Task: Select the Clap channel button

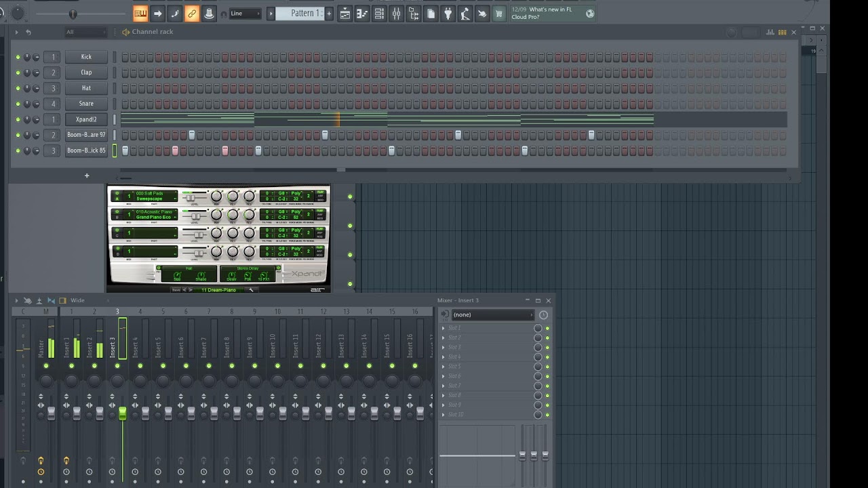Action: tap(86, 73)
